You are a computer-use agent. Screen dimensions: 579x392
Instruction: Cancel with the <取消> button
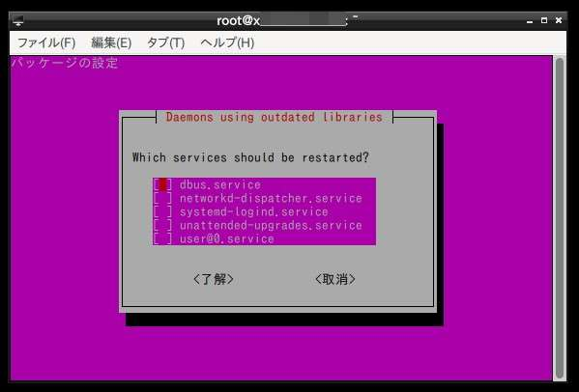334,279
